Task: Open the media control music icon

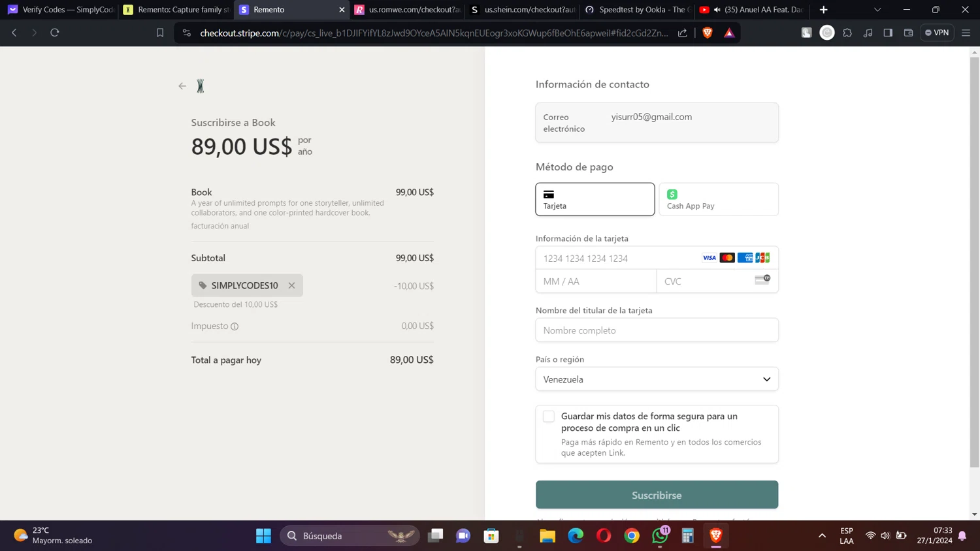Action: point(868,33)
